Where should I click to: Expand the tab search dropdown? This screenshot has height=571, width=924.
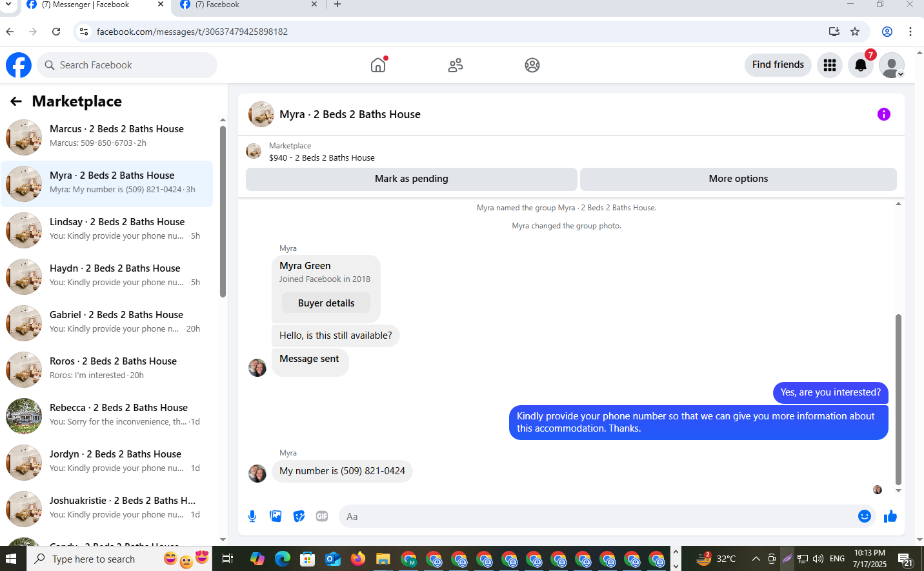[8, 5]
